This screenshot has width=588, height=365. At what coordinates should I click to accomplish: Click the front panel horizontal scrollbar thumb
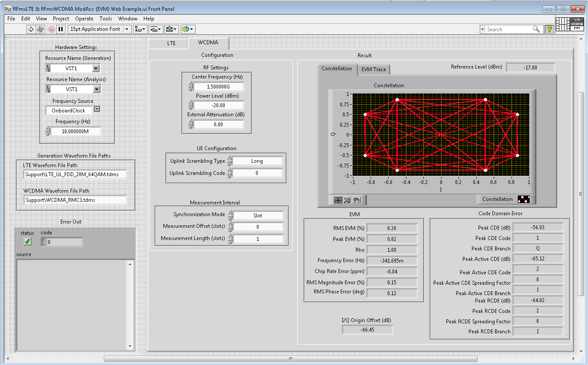[x=290, y=359]
